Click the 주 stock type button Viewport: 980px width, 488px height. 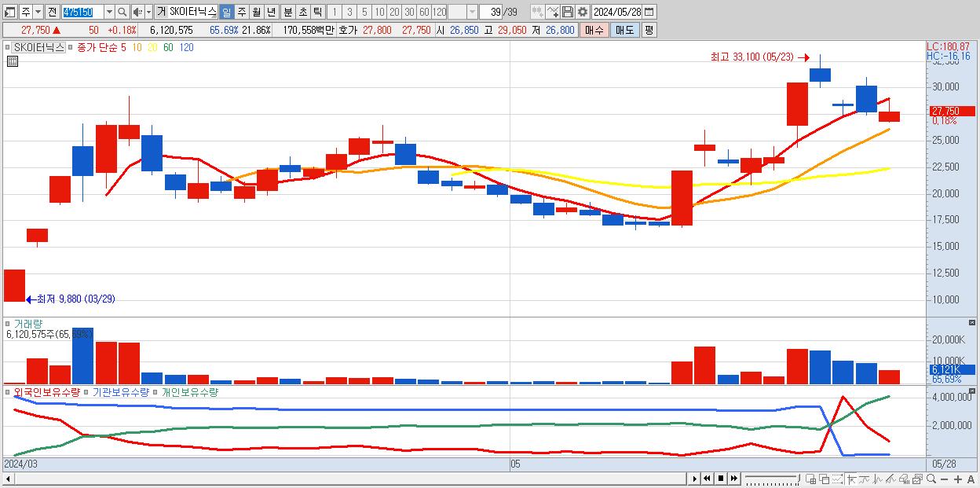pos(25,12)
